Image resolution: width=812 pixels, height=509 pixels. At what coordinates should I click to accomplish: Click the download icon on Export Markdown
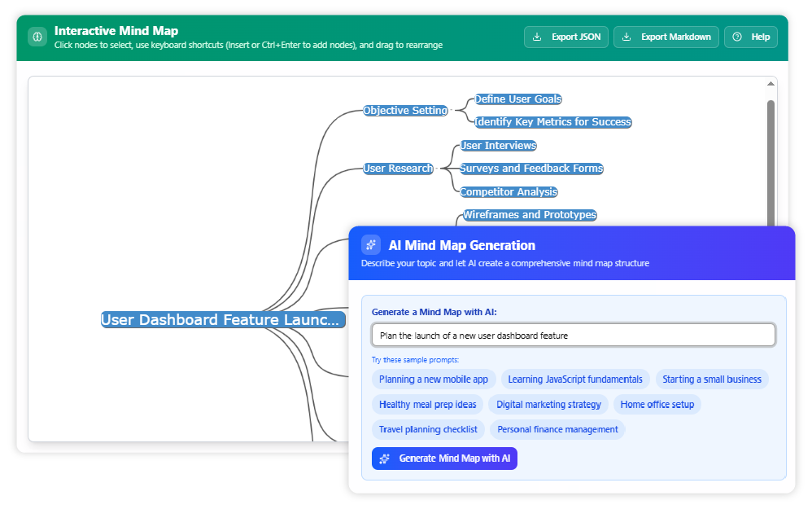626,37
